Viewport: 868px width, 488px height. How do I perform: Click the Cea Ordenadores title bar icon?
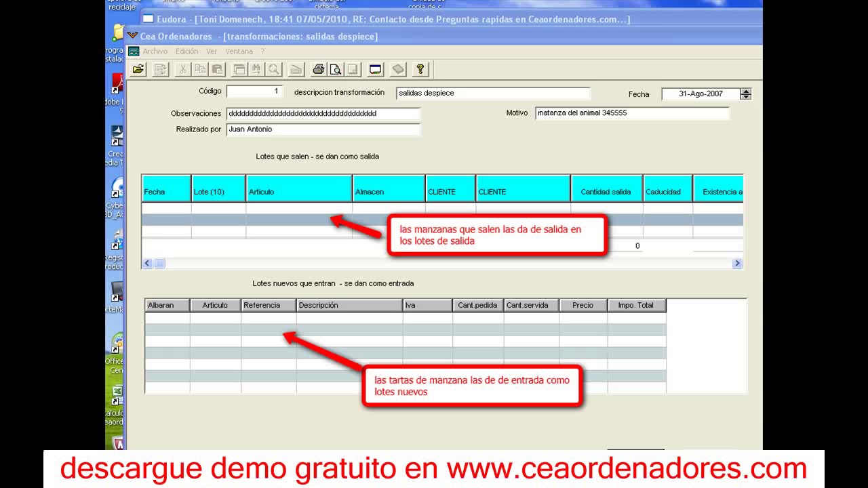tap(132, 35)
